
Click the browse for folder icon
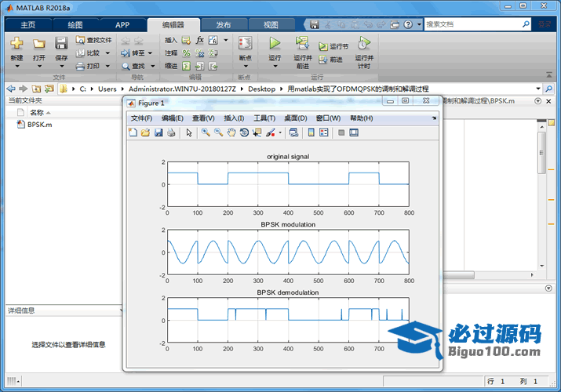(49, 89)
